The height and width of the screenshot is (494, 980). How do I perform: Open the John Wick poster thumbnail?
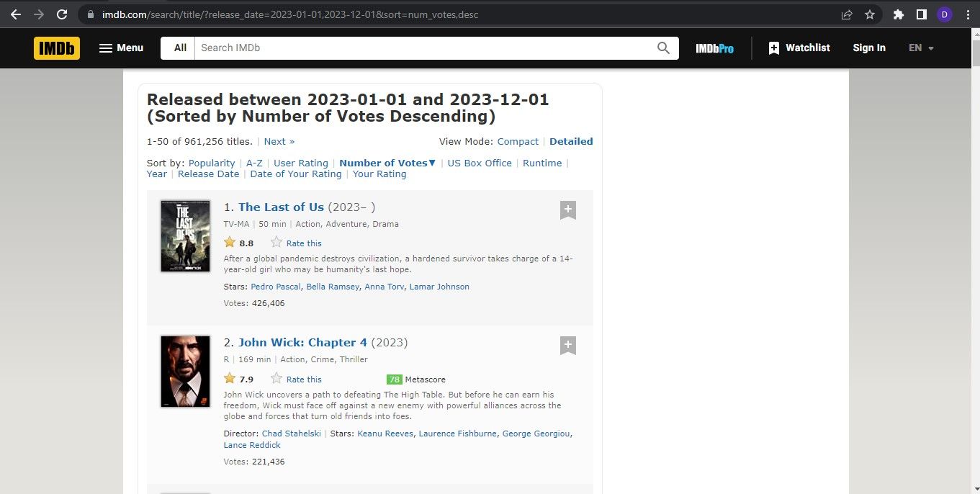(185, 371)
